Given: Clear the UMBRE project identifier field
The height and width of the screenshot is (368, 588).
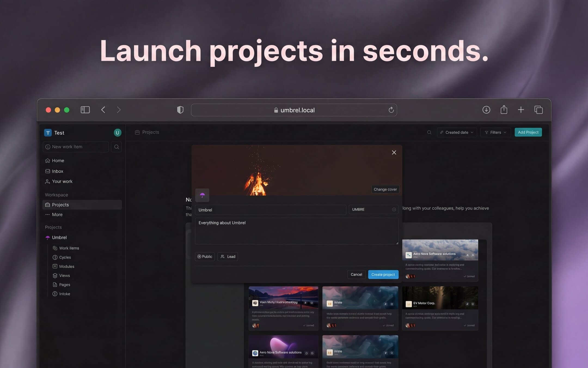Looking at the screenshot, I should tap(394, 209).
